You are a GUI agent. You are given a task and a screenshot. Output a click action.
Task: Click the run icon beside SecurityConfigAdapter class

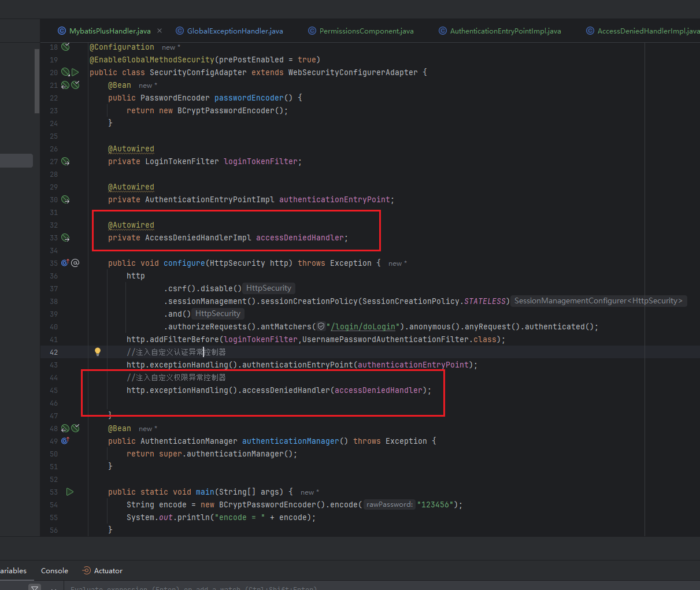pyautogui.click(x=75, y=72)
